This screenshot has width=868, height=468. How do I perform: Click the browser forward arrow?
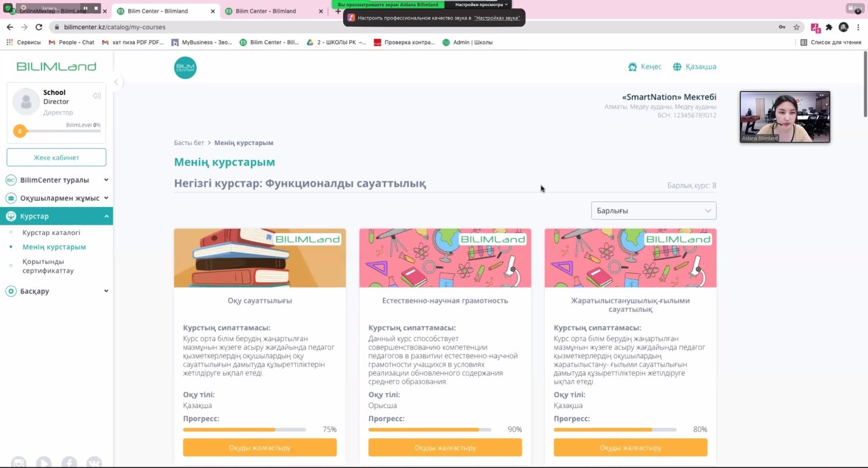pos(24,27)
